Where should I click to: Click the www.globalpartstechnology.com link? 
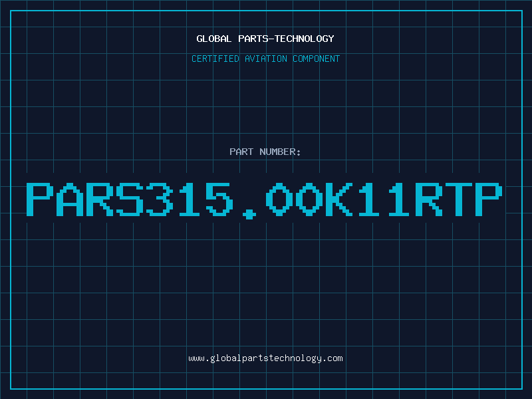pyautogui.click(x=265, y=358)
